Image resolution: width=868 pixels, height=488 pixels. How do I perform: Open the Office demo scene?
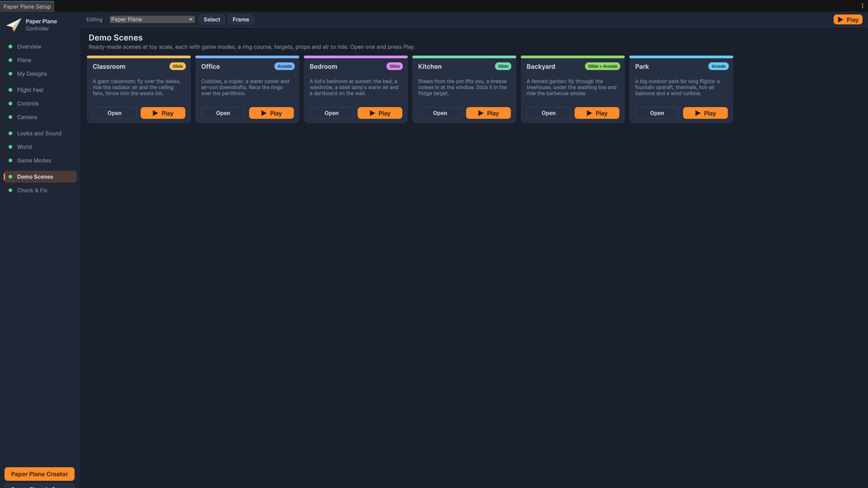(x=223, y=113)
